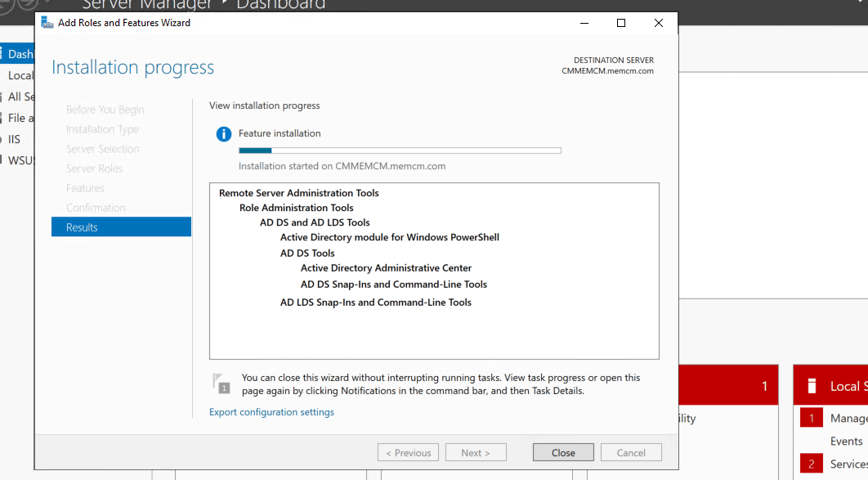Open Dashboard in Server Manager sidebar
This screenshot has width=868, height=480.
[17, 54]
